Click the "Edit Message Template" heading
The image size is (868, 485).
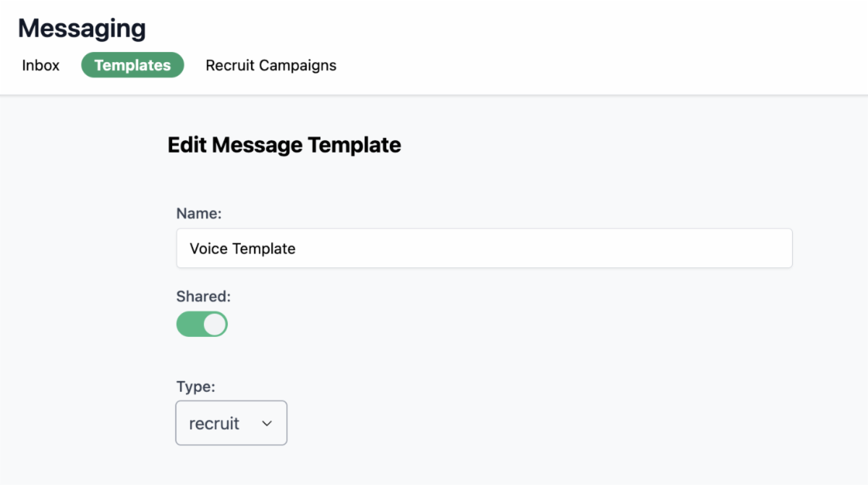[284, 145]
